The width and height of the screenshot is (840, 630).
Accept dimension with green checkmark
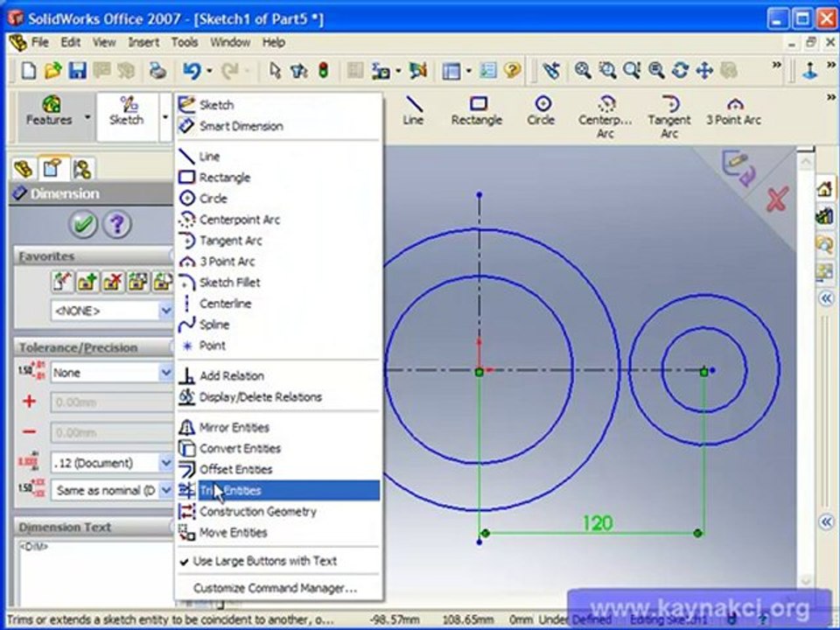(x=83, y=224)
